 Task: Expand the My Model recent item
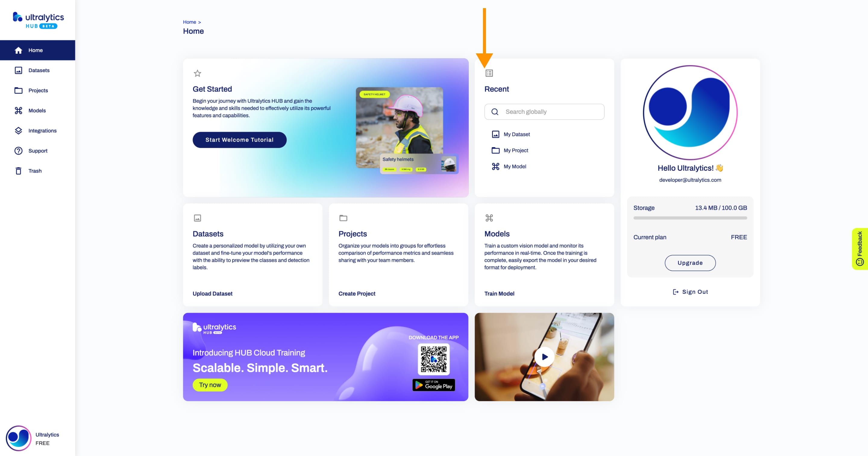(x=514, y=166)
